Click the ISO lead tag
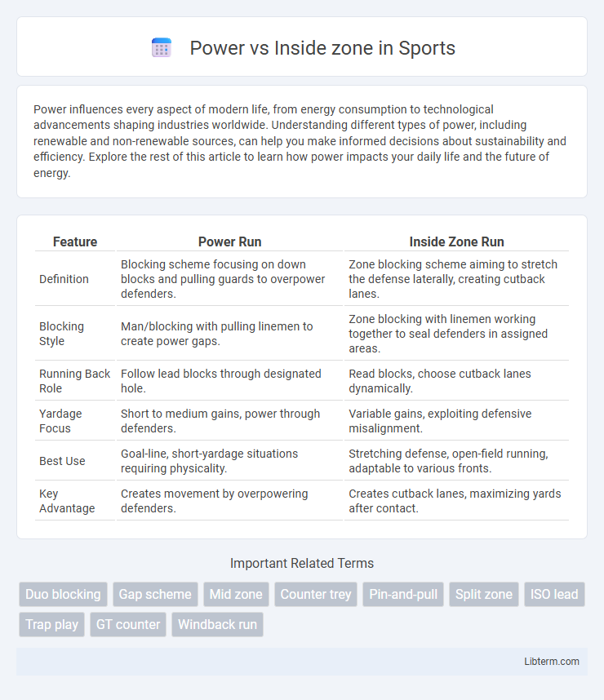The width and height of the screenshot is (604, 700). (554, 594)
